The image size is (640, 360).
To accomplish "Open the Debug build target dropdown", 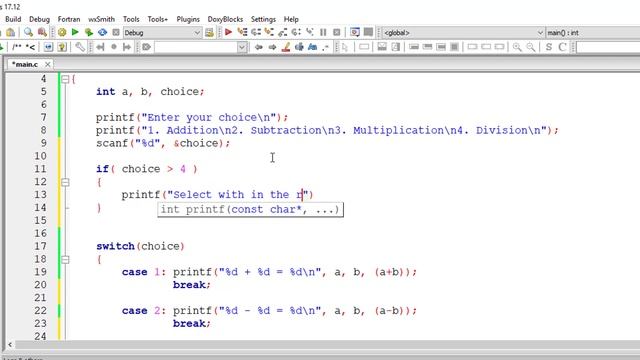I will (x=162, y=33).
